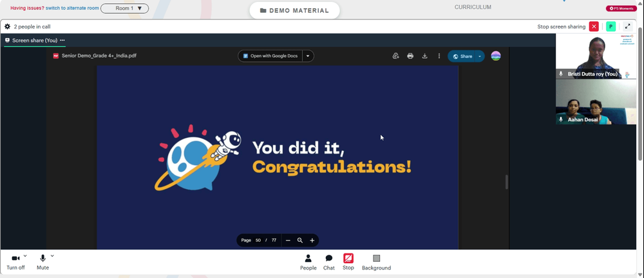644x278 pixels.
Task: Open the Screen share three-dot options
Action: [62, 40]
